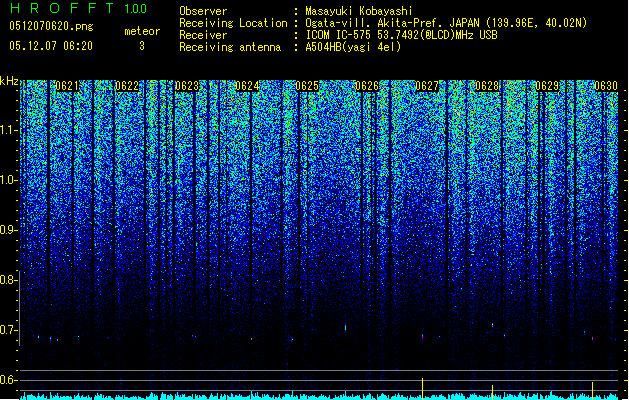Select the file name 0512070620.png
The image size is (629, 400).
[51, 27]
